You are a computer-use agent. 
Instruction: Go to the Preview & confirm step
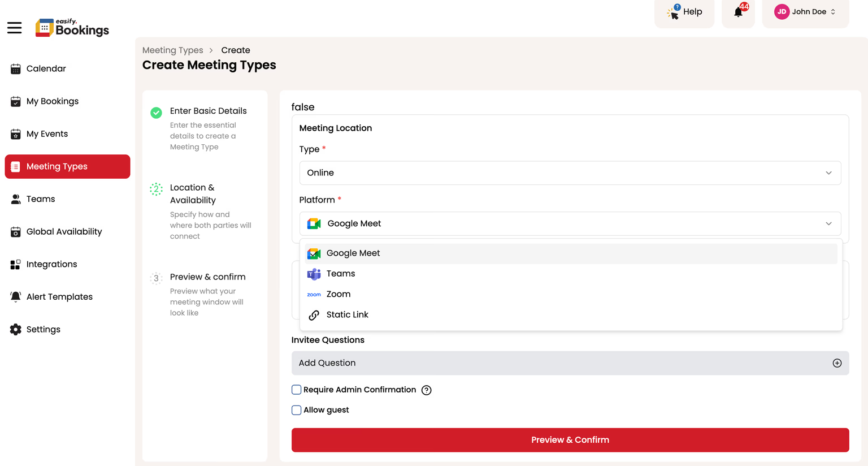click(x=207, y=277)
